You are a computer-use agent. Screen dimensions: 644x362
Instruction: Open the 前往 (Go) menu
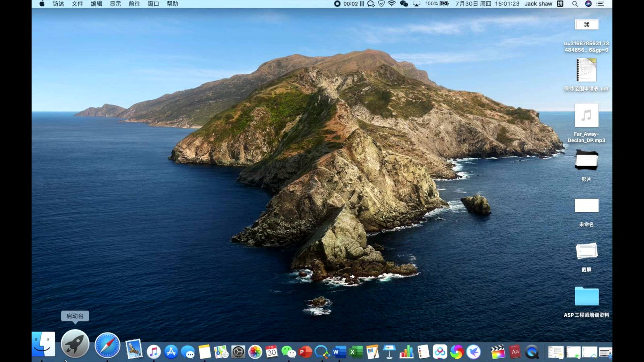coord(134,4)
